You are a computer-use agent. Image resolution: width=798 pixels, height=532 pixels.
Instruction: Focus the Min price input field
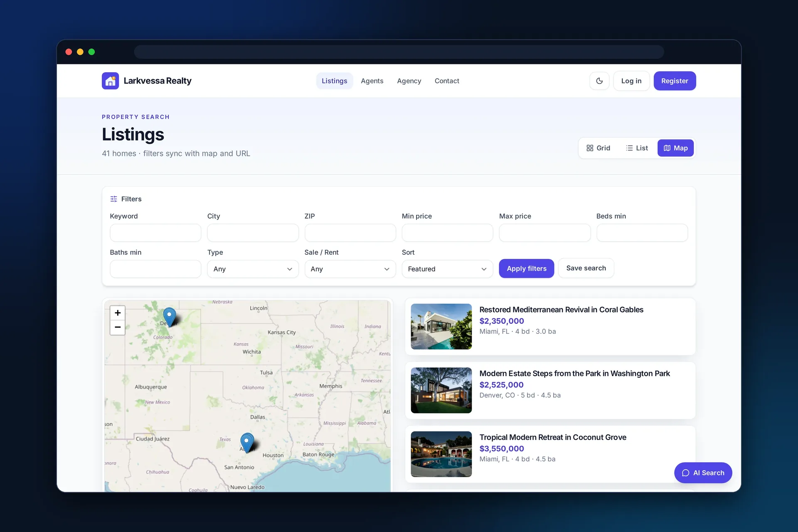447,233
